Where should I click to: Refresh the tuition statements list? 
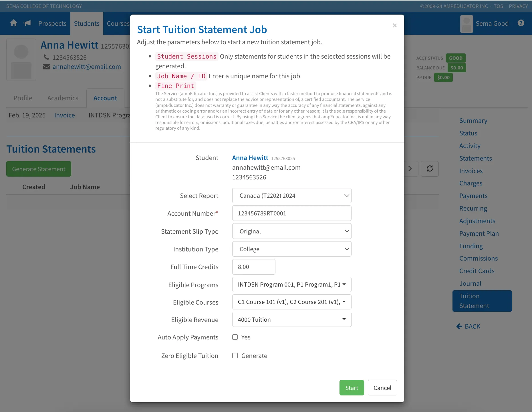(x=430, y=169)
